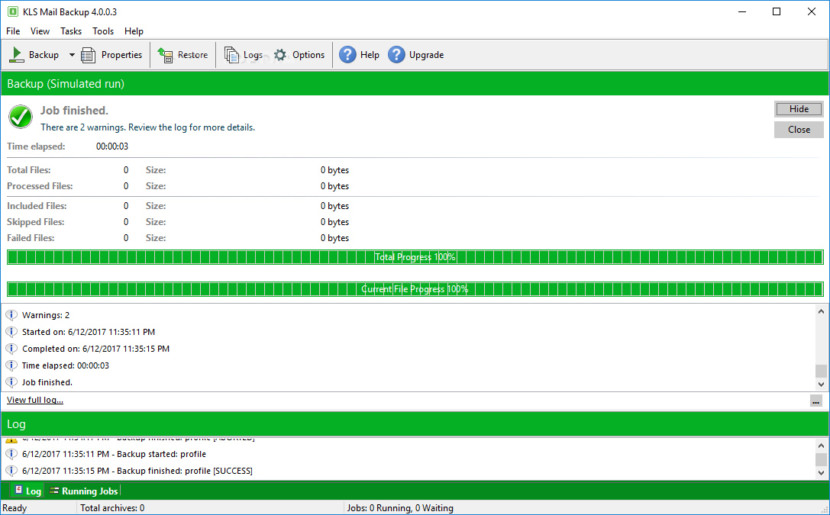Click the Current File Progress 100% bar
830x515 pixels.
coord(415,289)
